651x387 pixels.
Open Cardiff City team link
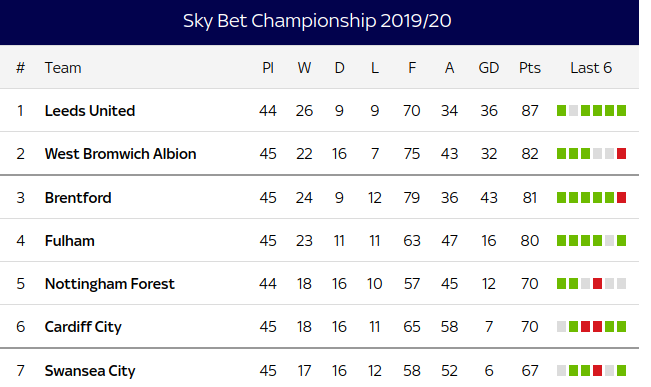tap(83, 327)
